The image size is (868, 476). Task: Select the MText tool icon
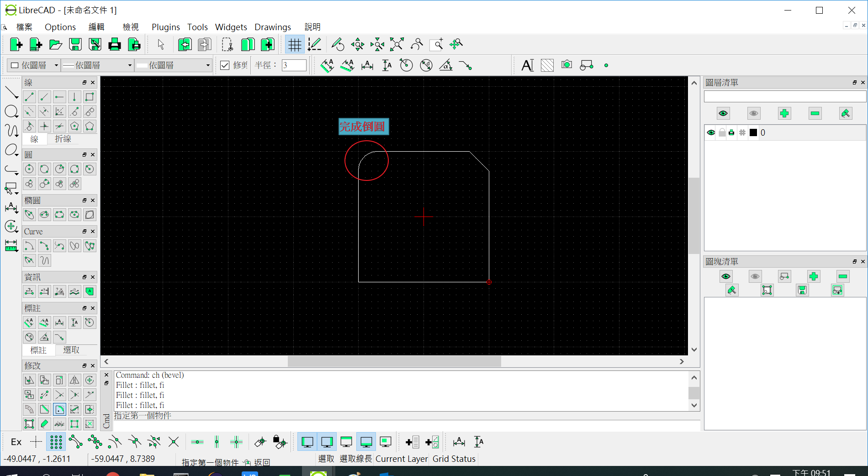pyautogui.click(x=527, y=65)
